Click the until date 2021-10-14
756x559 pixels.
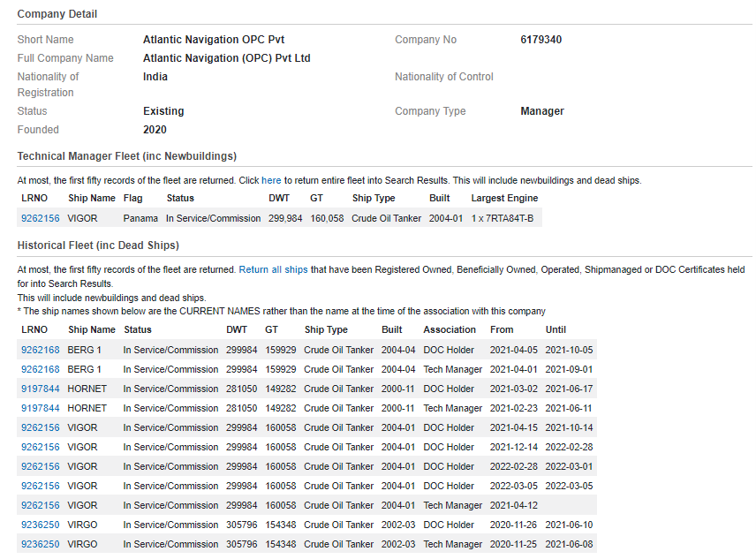click(569, 427)
